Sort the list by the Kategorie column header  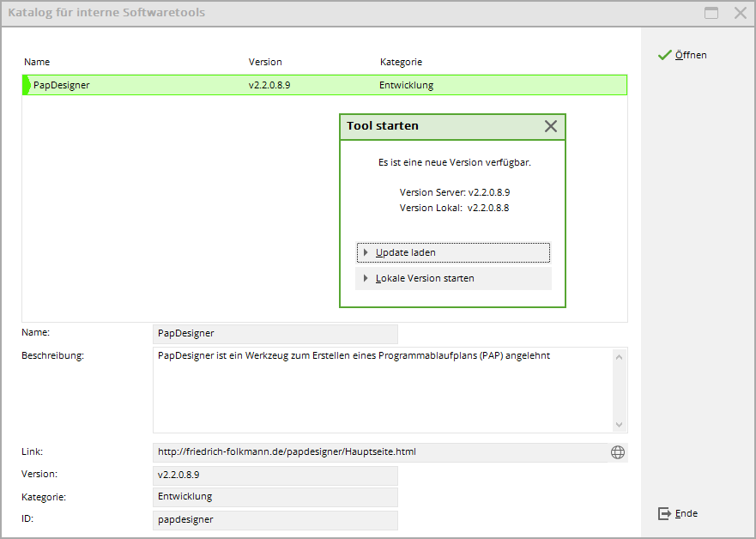[401, 62]
